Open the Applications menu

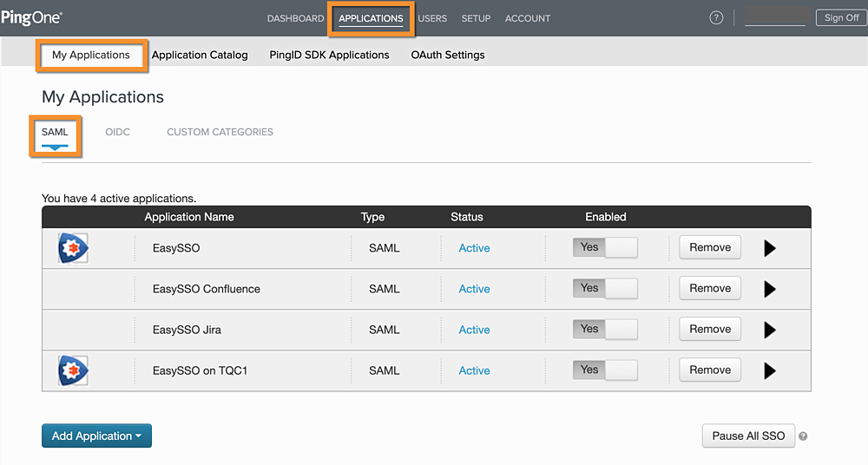371,18
